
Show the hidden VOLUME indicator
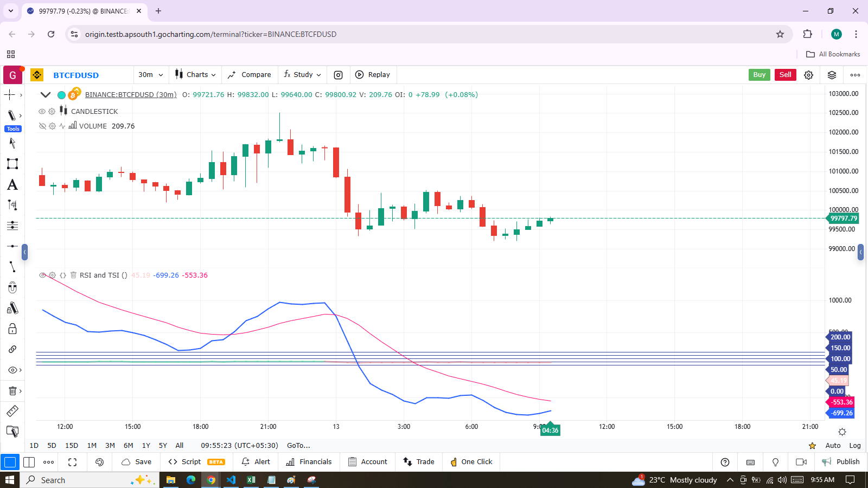coord(42,126)
